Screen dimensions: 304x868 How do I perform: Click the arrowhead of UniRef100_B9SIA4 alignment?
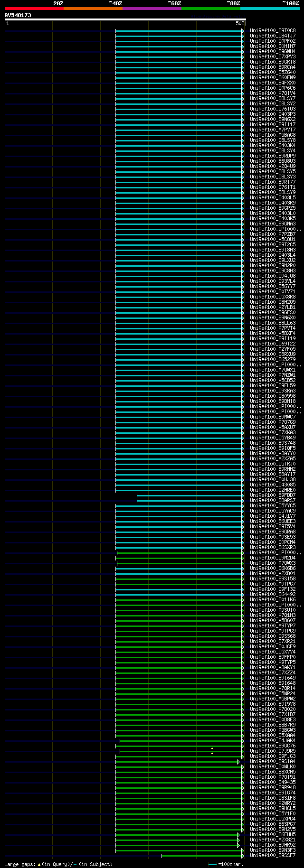238,762
